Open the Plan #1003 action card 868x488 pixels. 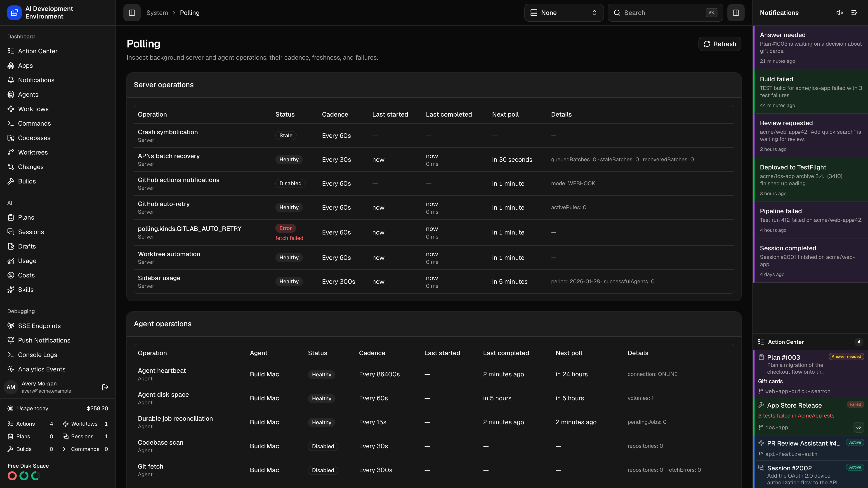810,374
